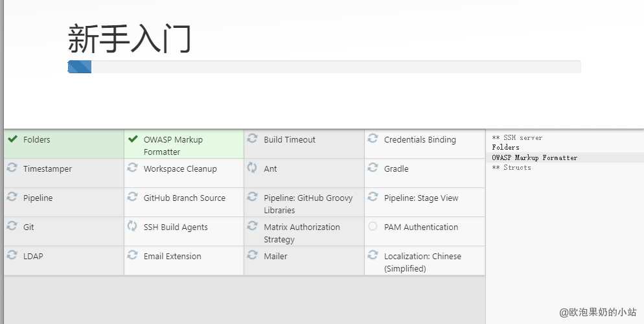This screenshot has height=324, width=644.
Task: Click the icon beside Localization: Chinese (Simplified)
Action: pyautogui.click(x=373, y=255)
